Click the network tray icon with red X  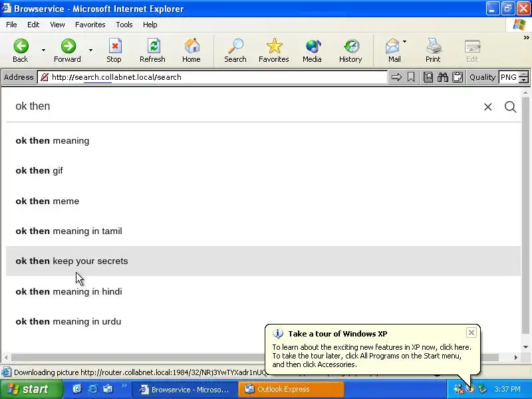pyautogui.click(x=459, y=389)
